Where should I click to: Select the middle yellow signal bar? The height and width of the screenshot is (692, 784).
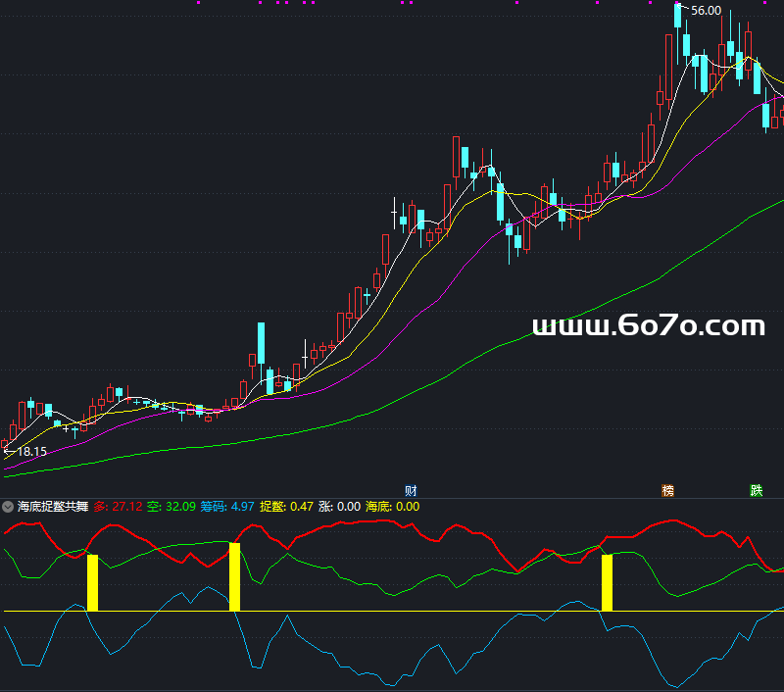pyautogui.click(x=234, y=577)
